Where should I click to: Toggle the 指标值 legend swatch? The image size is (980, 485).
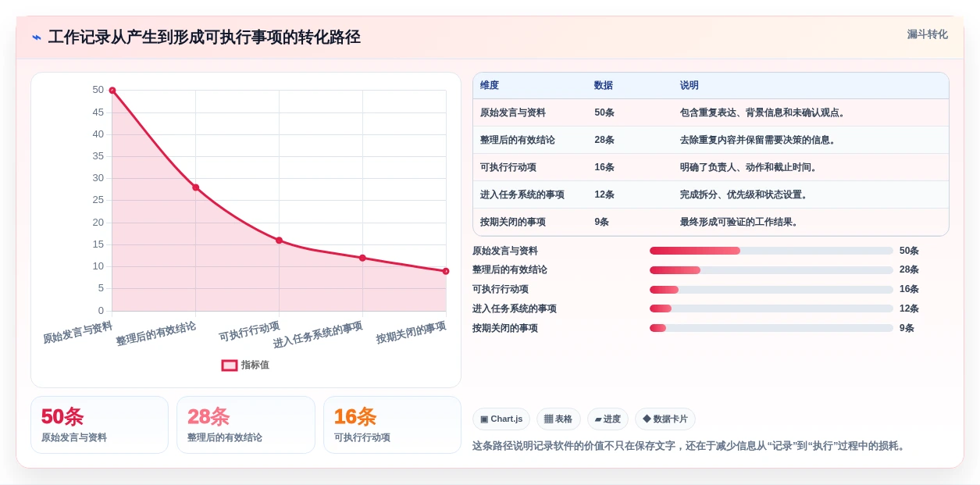tap(230, 365)
